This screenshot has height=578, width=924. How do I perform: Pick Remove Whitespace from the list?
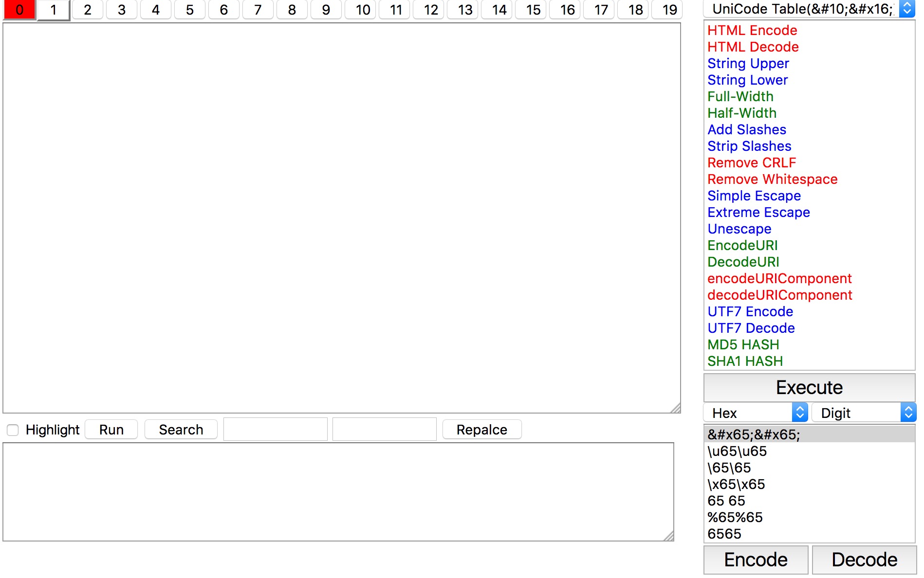(809, 179)
